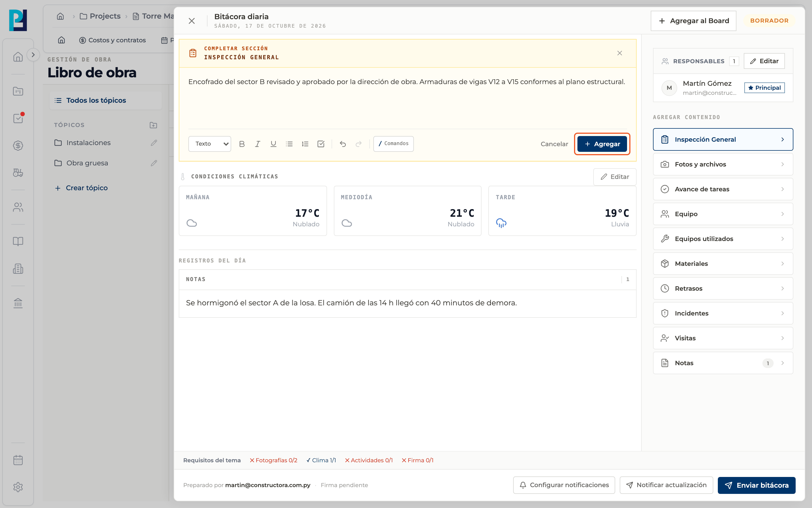Undo the last edit in the editor
This screenshot has width=812, height=508.
[x=343, y=144]
